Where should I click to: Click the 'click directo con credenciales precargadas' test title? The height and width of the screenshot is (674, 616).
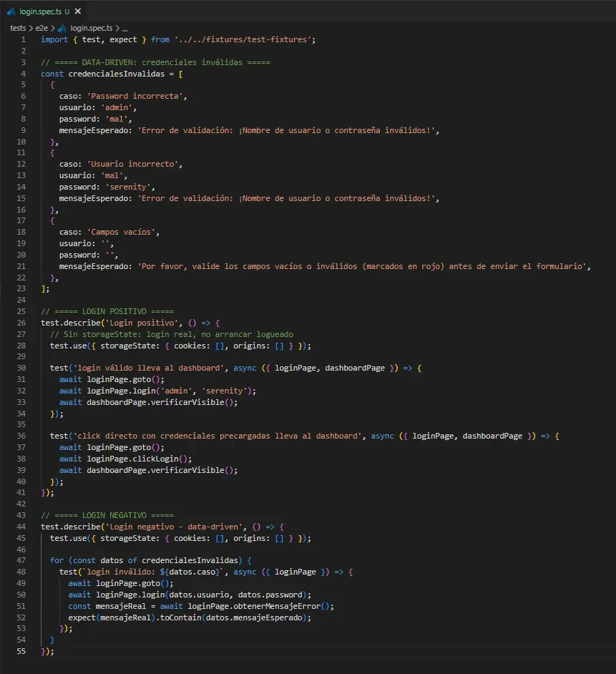click(217, 436)
